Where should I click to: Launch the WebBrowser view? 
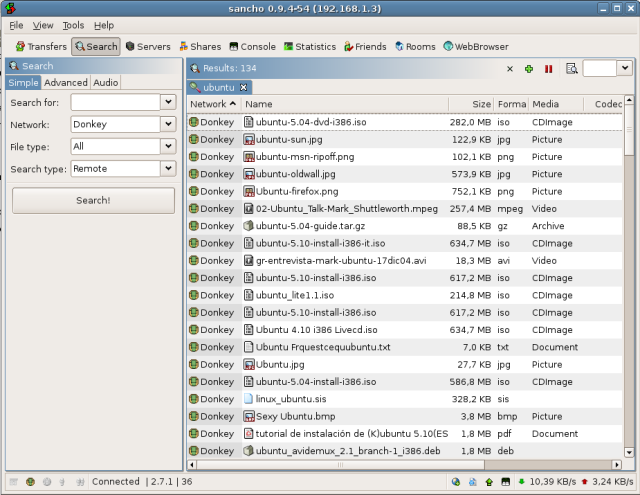(475, 46)
